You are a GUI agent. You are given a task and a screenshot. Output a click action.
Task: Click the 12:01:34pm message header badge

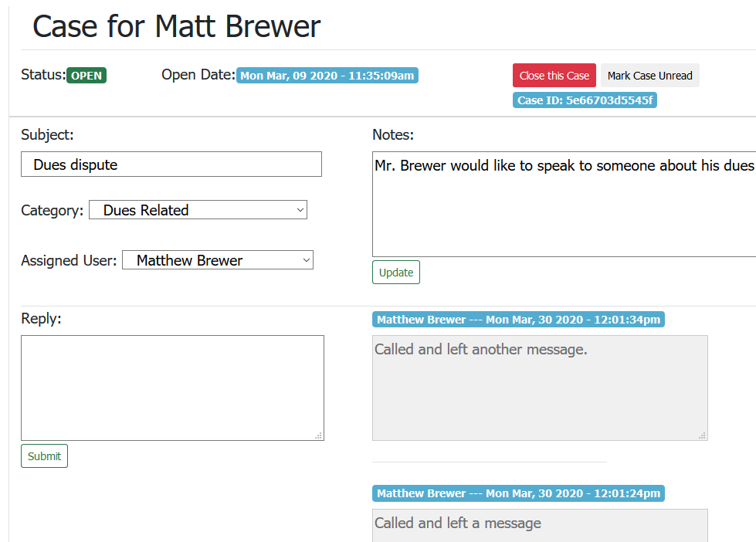pos(518,320)
